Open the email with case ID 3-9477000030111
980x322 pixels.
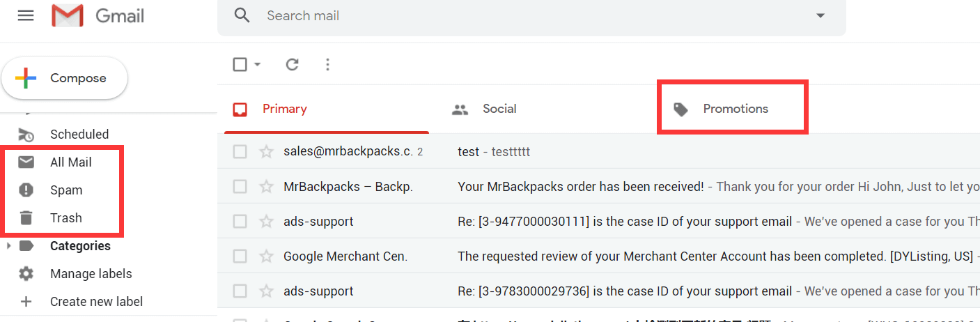coord(625,221)
